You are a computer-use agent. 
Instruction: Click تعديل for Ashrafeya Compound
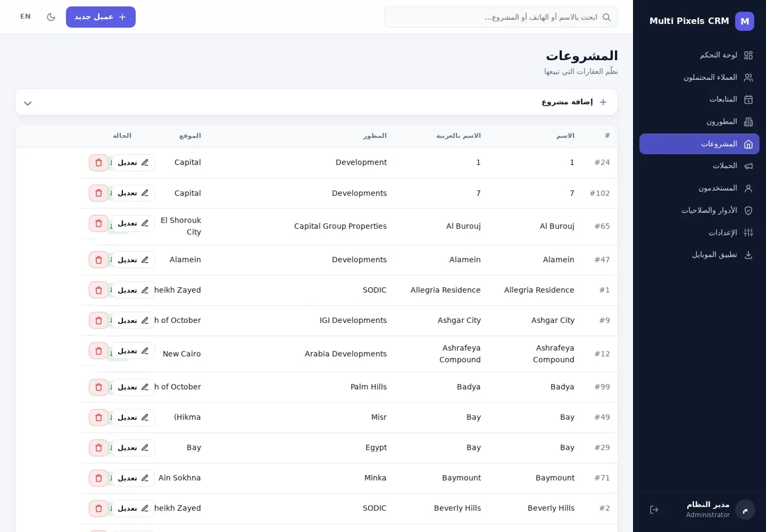pyautogui.click(x=133, y=351)
